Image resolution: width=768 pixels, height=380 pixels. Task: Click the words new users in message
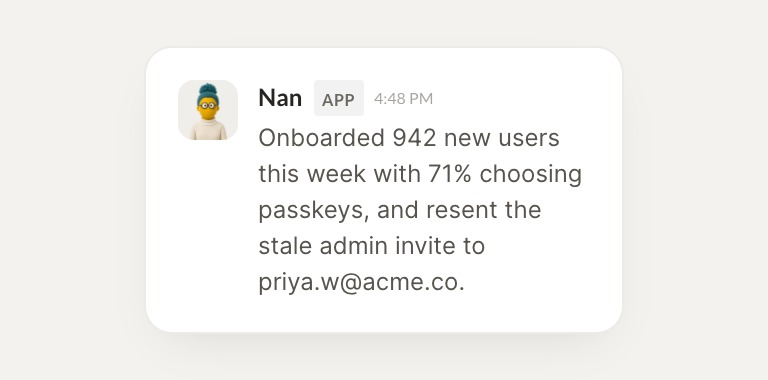[502, 139]
